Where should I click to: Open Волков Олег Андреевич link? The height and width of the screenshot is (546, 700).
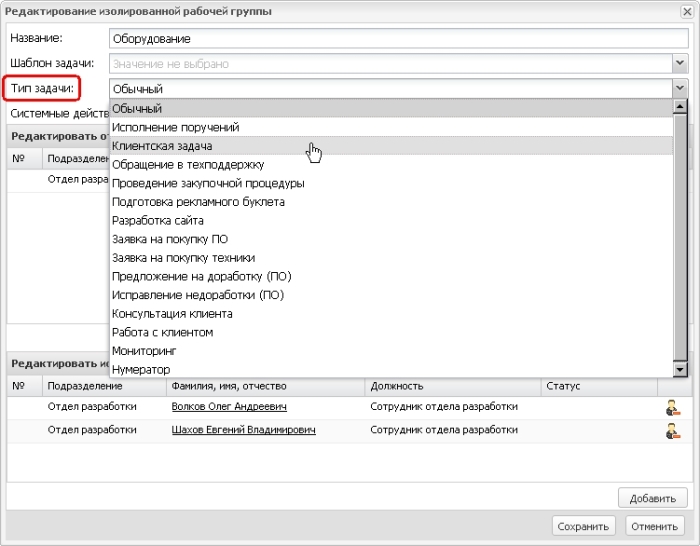pos(229,407)
